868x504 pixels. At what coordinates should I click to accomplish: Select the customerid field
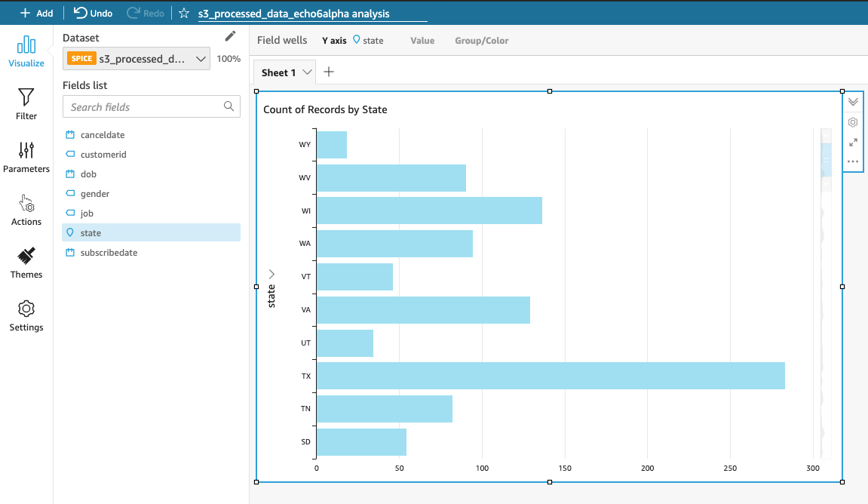(x=151, y=155)
